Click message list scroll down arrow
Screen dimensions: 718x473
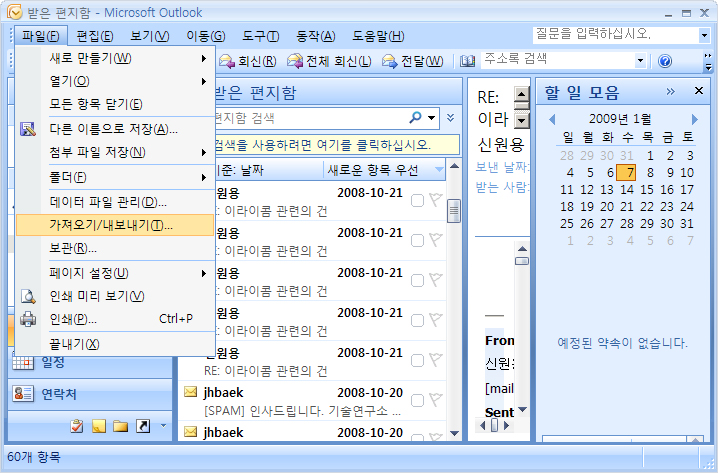pyautogui.click(x=454, y=433)
